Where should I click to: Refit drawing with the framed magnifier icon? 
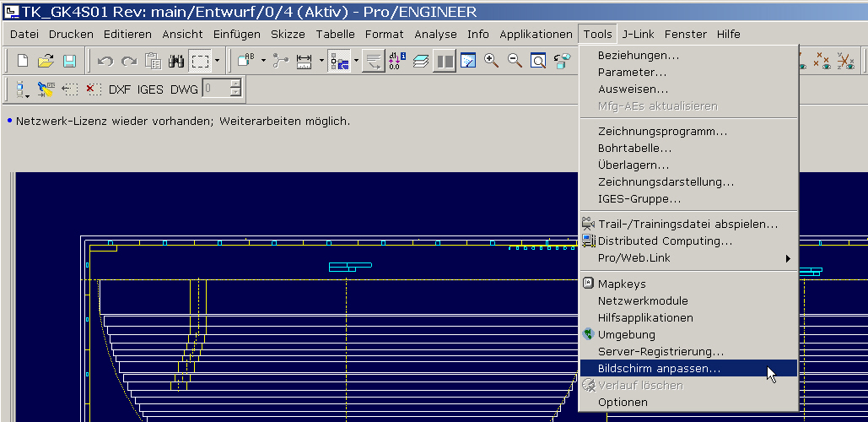pyautogui.click(x=539, y=61)
